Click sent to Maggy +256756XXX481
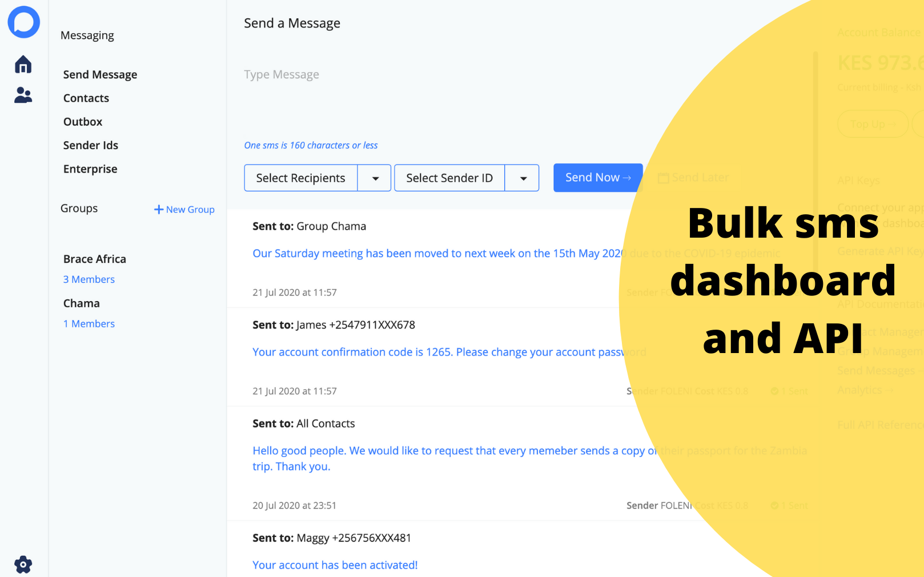Viewport: 924px width, 577px height. (332, 538)
